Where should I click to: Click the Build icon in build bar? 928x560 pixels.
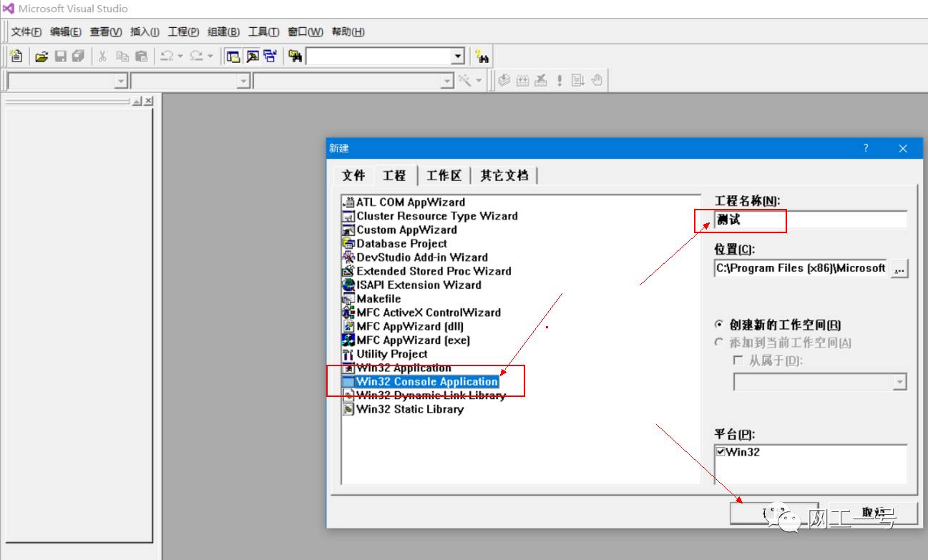pos(523,80)
